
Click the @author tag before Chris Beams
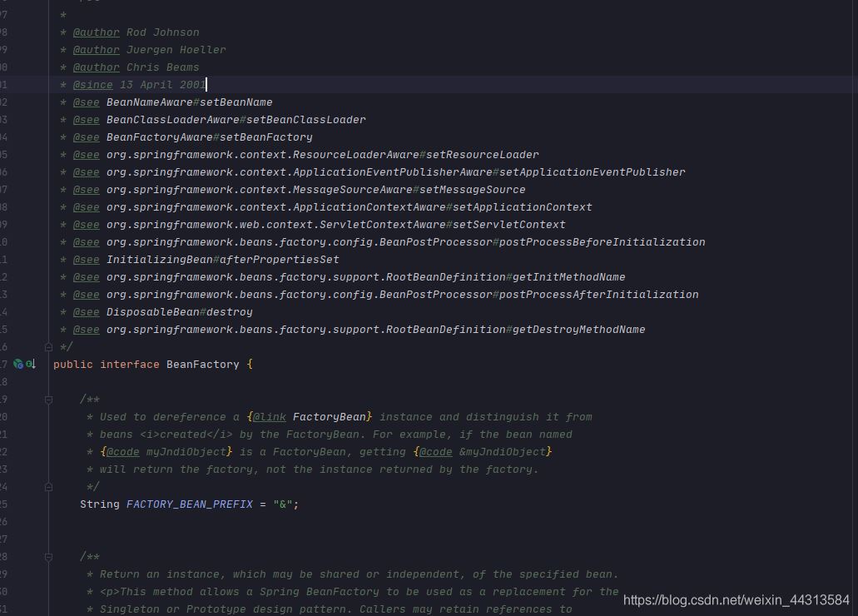(x=96, y=67)
